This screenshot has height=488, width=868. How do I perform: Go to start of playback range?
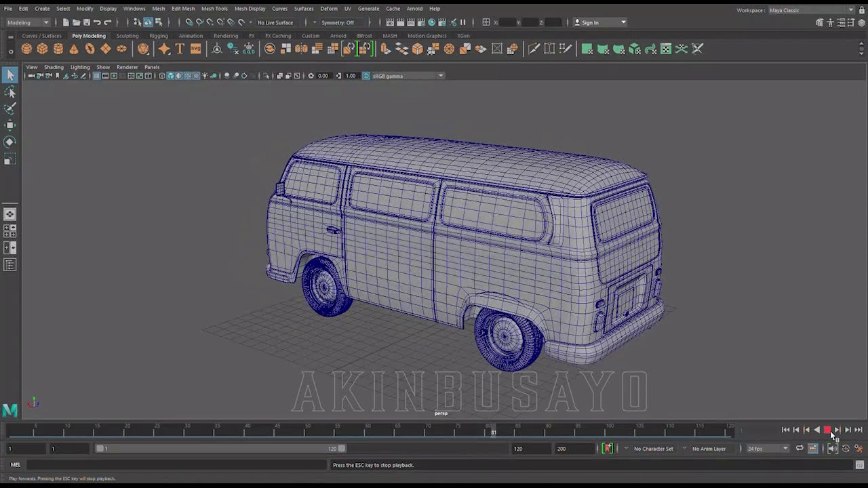pyautogui.click(x=785, y=430)
